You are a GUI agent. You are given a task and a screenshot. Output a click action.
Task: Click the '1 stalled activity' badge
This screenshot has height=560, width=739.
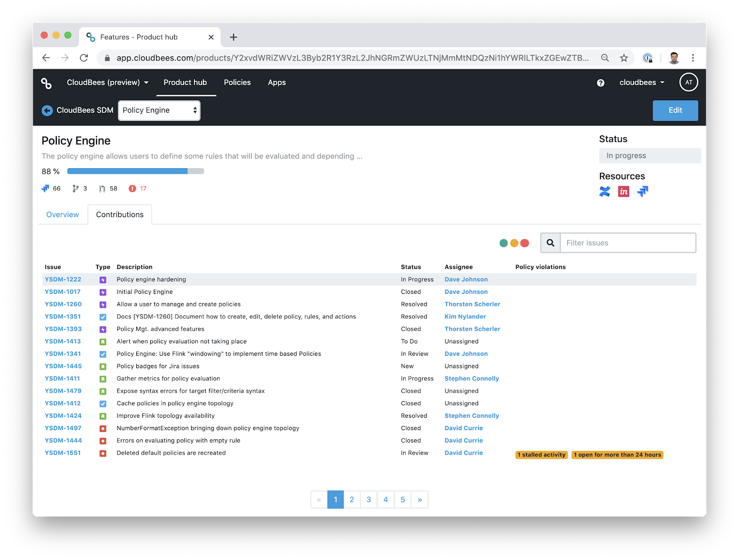click(x=541, y=455)
